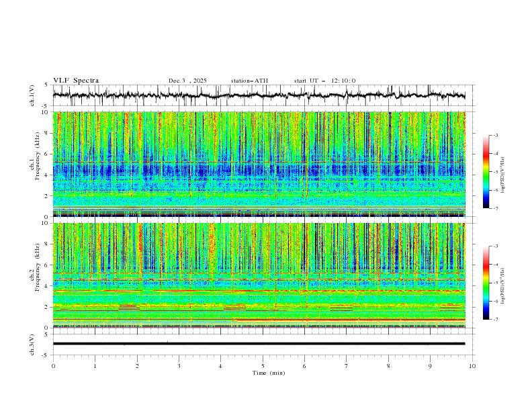Screen dimensions: 532x411
Task: Click the "Time (min)" axis label
Action: pyautogui.click(x=269, y=373)
